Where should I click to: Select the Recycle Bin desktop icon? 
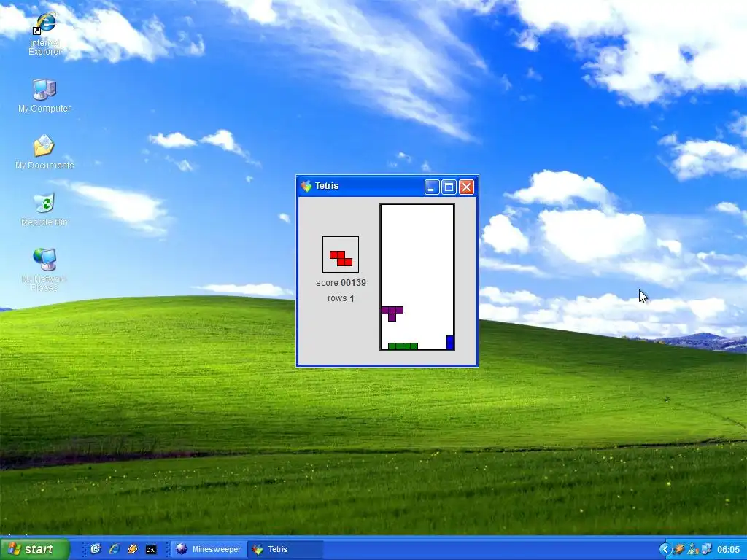(x=44, y=209)
